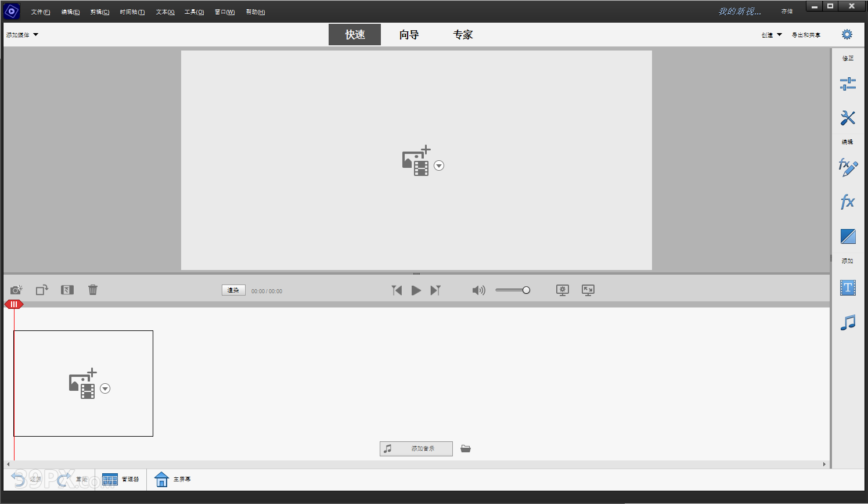Open the fx Effects panel
The image size is (868, 504).
click(x=848, y=202)
